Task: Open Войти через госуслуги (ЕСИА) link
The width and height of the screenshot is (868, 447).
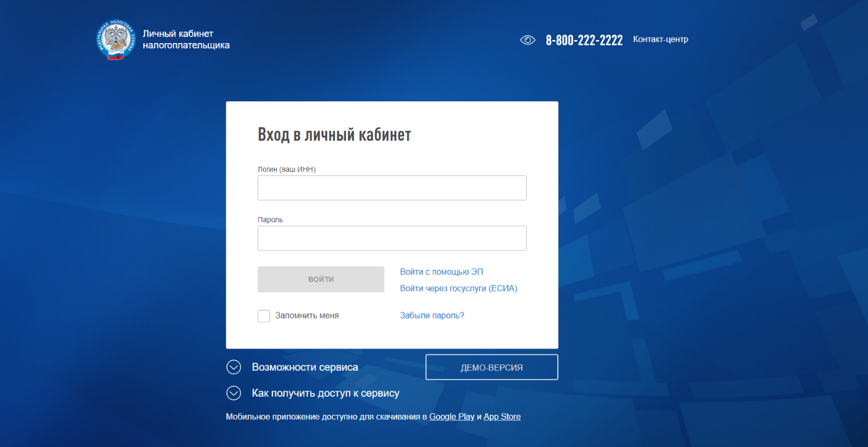Action: click(458, 289)
